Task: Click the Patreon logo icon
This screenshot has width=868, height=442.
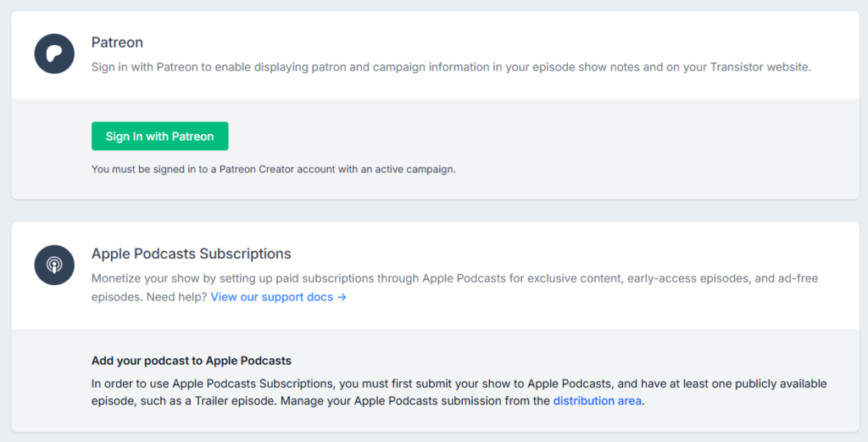Action: point(54,53)
